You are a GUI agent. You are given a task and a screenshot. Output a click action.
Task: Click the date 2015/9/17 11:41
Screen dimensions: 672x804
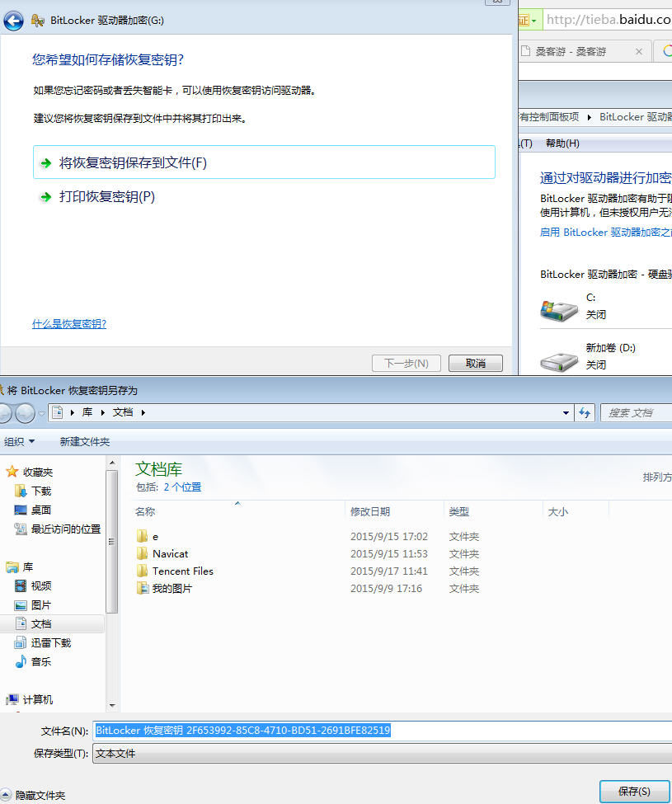(389, 571)
